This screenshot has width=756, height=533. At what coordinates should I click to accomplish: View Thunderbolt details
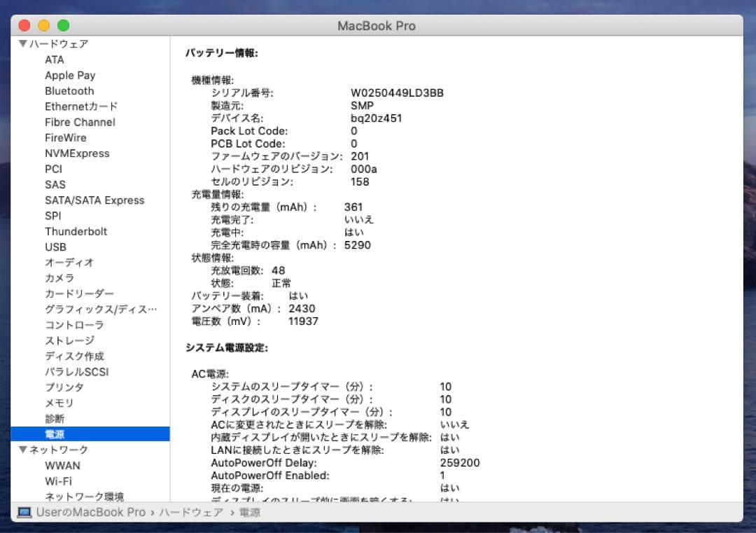[76, 231]
